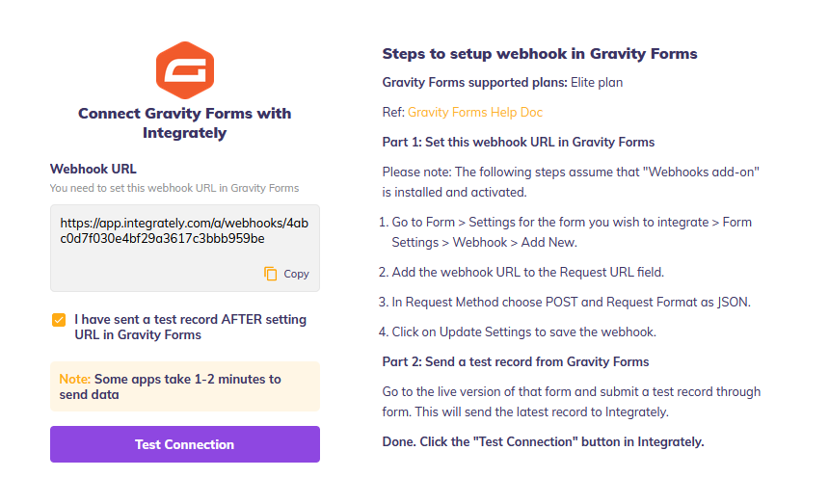
Task: Select step 3 about POST and JSON
Action: point(571,302)
